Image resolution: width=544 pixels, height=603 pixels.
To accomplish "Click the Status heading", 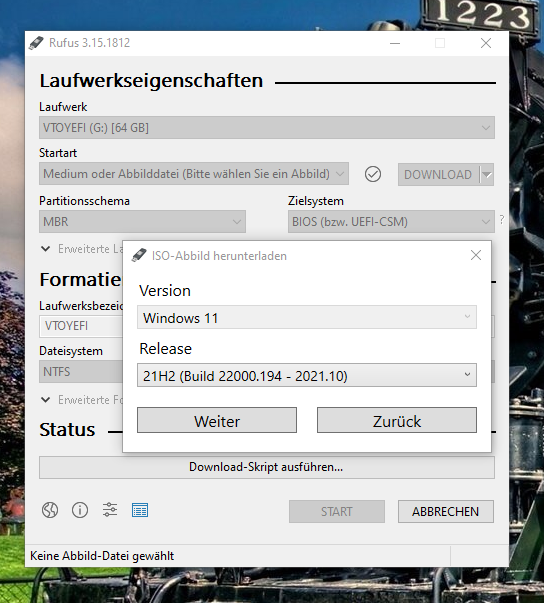I will point(67,430).
